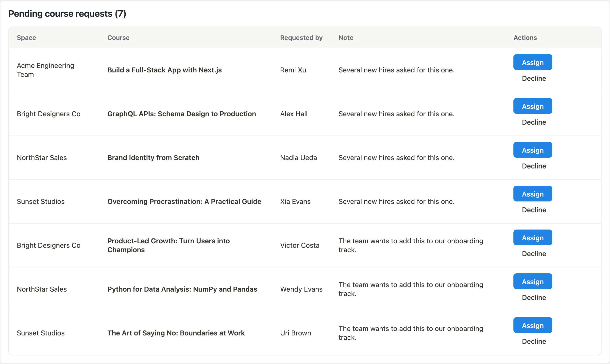Click Brand Identity from Scratch title
Viewport: 610px width, 364px height.
(x=153, y=158)
